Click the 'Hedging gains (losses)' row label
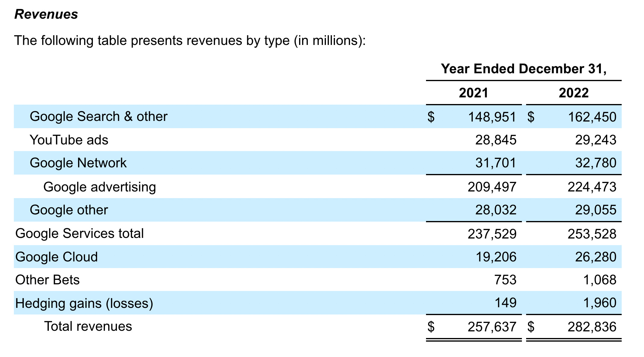644x357 pixels. click(84, 303)
